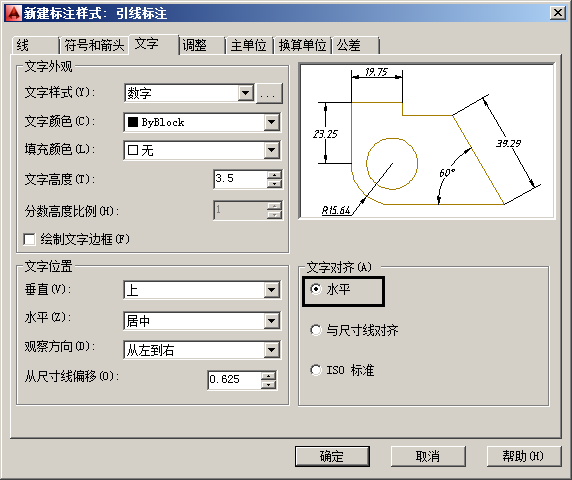Open the 主单位 tab
This screenshot has width=572, height=480.
click(248, 46)
